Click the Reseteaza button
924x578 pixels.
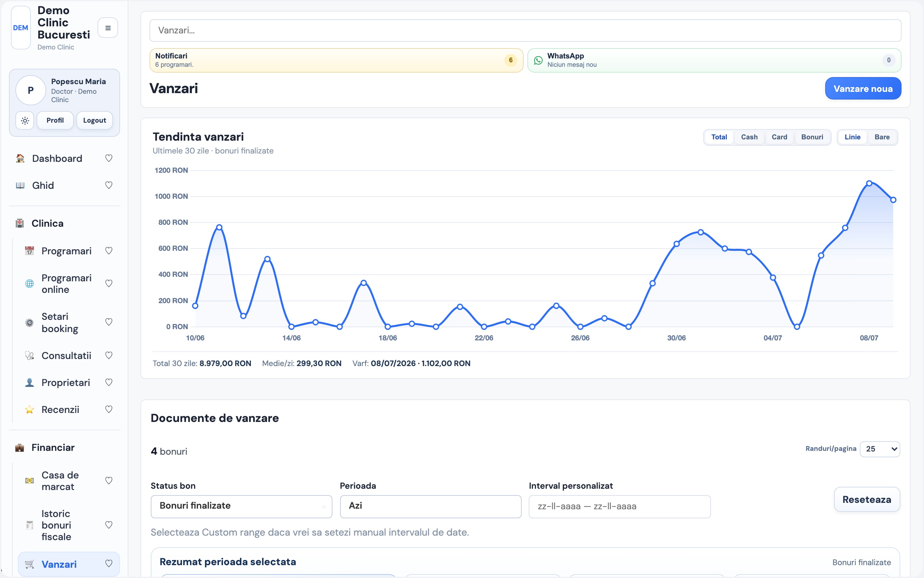(867, 500)
